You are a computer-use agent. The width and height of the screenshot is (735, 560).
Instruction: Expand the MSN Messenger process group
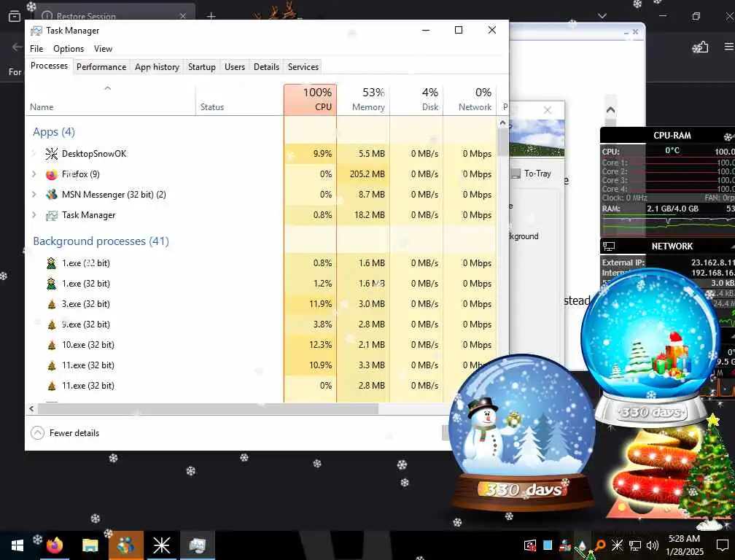point(34,194)
